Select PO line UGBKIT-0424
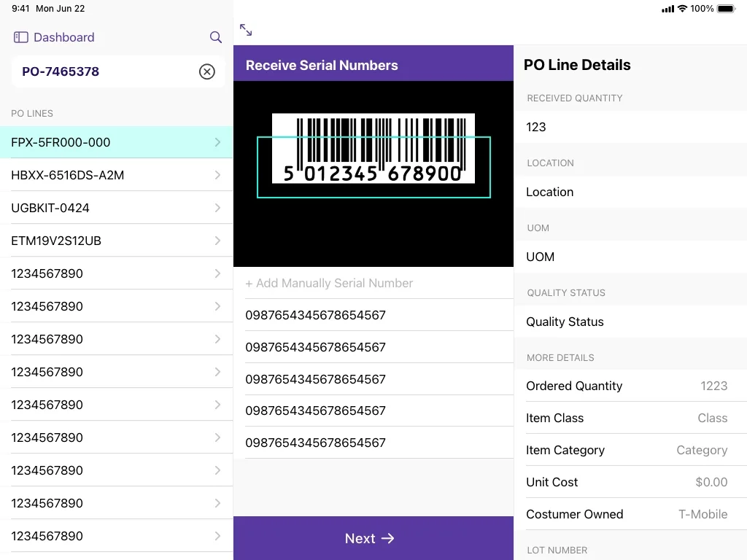Image resolution: width=747 pixels, height=560 pixels. tap(116, 208)
